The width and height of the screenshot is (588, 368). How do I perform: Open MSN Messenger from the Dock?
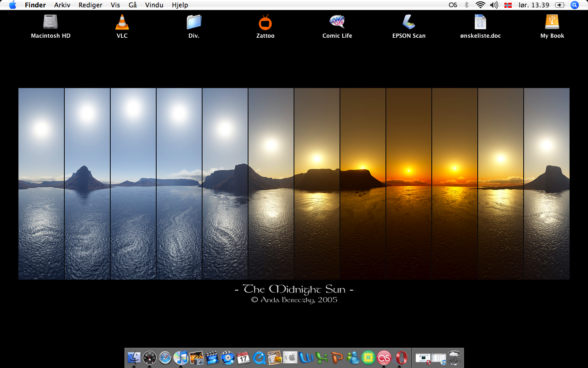click(x=353, y=357)
